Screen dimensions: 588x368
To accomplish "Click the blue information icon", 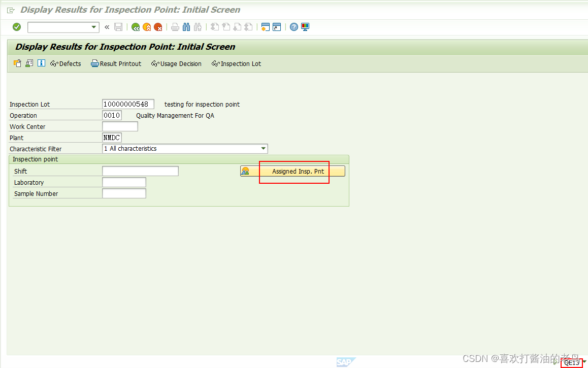I will click(41, 63).
